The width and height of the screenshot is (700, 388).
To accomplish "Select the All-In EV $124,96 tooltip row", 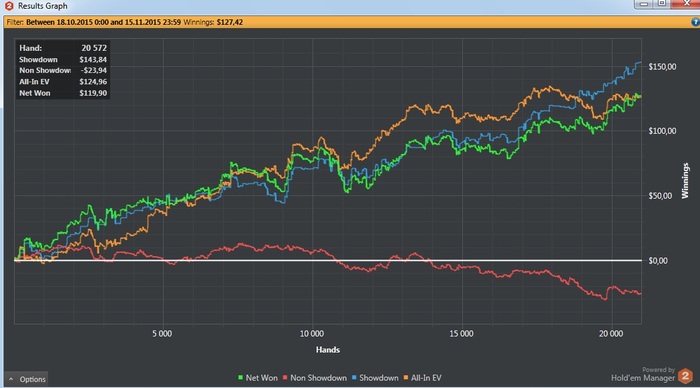I will [62, 82].
